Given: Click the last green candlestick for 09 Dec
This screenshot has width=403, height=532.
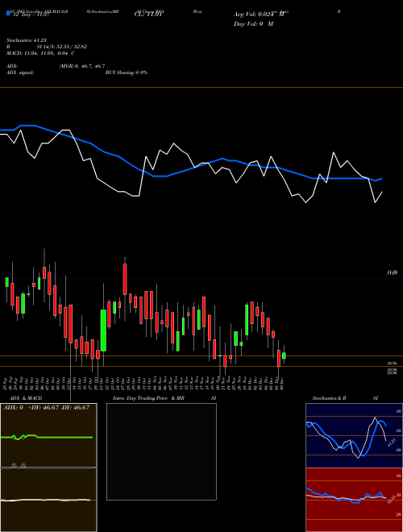Looking at the screenshot, I should pos(284,355).
